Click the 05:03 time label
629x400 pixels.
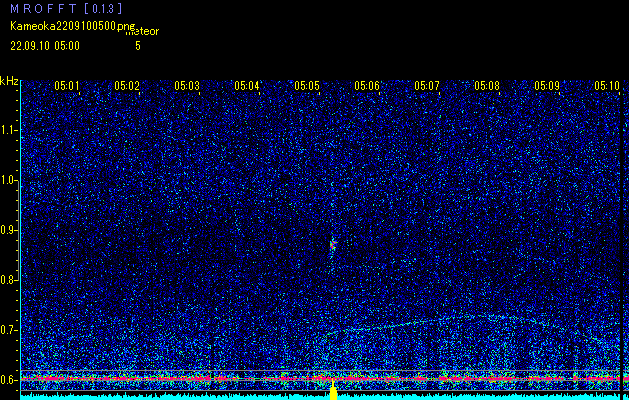tap(187, 85)
